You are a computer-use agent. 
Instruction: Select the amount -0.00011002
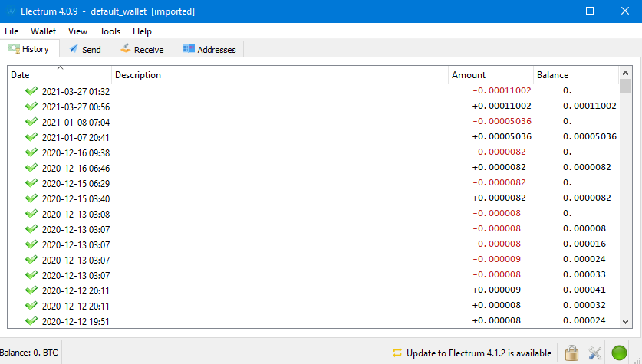point(502,90)
